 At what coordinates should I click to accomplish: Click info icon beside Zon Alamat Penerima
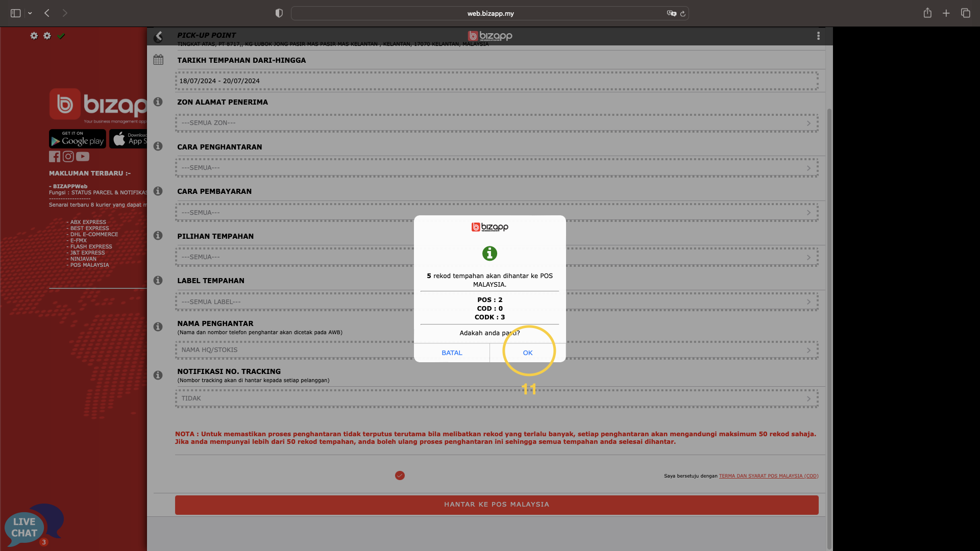pyautogui.click(x=158, y=102)
